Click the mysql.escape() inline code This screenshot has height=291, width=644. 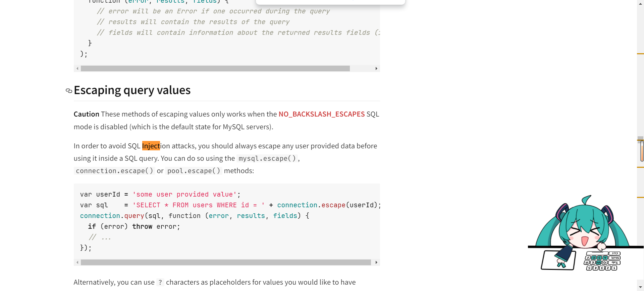tap(267, 158)
